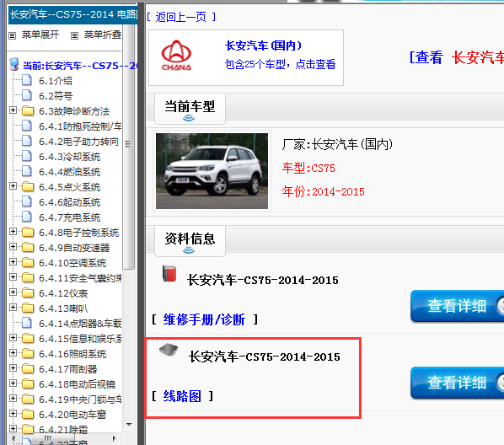
Task: Switch to the 当前车型 tab
Action: tap(190, 109)
